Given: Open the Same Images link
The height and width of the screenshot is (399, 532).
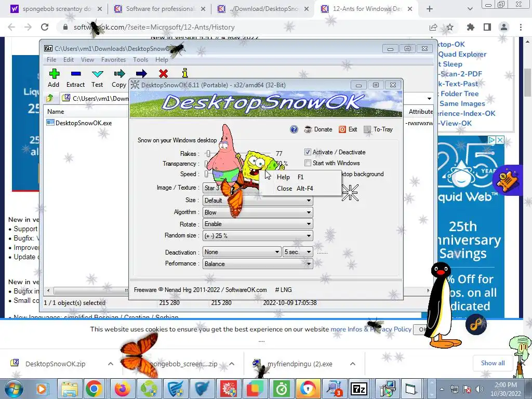Looking at the screenshot, I should pos(462,103).
